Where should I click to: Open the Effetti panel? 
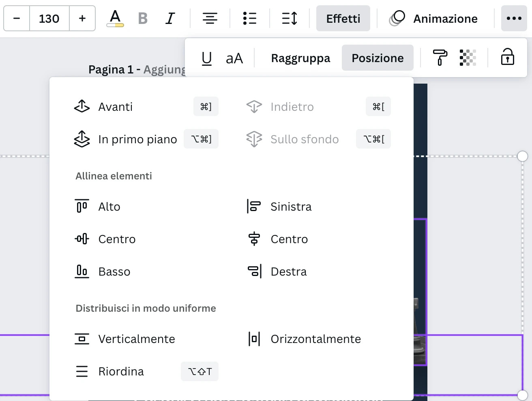343,18
